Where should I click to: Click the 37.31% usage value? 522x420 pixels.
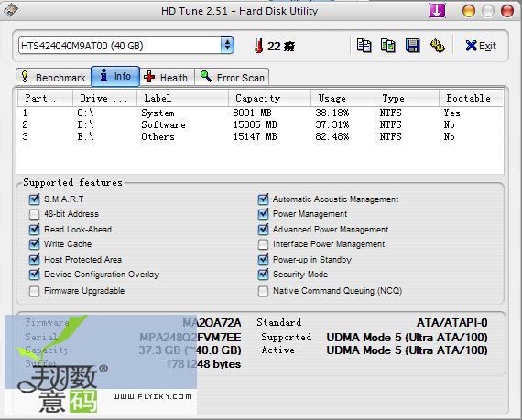(x=332, y=125)
